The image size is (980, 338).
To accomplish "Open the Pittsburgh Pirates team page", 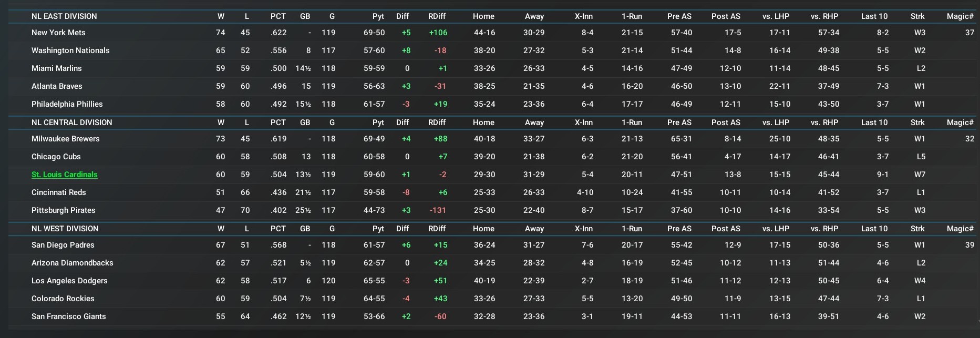I will click(x=64, y=210).
